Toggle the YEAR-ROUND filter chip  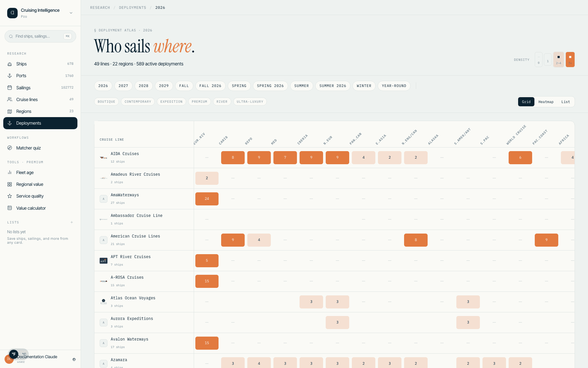pos(394,86)
